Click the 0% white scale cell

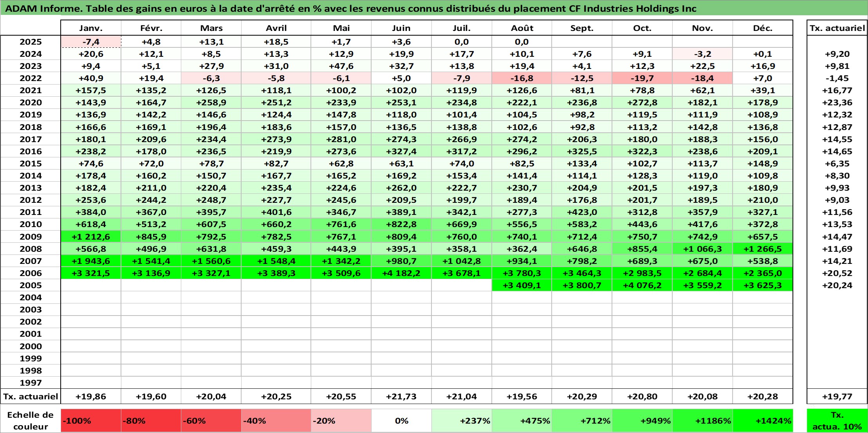(401, 421)
